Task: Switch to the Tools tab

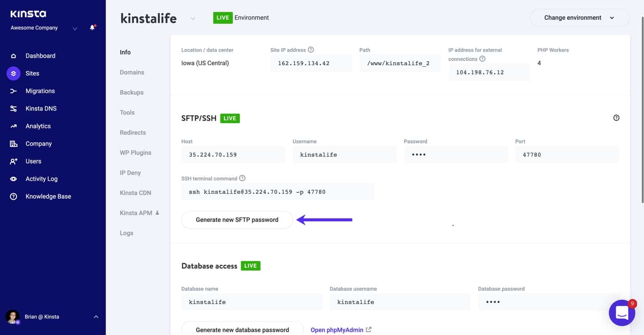Action: [127, 112]
